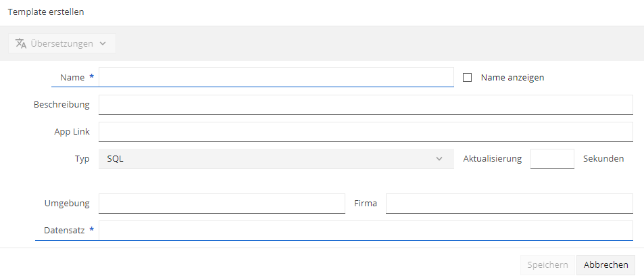Viewport: 644px width, 280px height.
Task: Click the Template erstellen dialog title
Action: [x=46, y=12]
